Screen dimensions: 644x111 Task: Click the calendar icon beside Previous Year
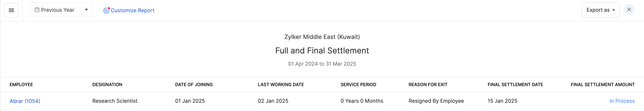click(37, 10)
